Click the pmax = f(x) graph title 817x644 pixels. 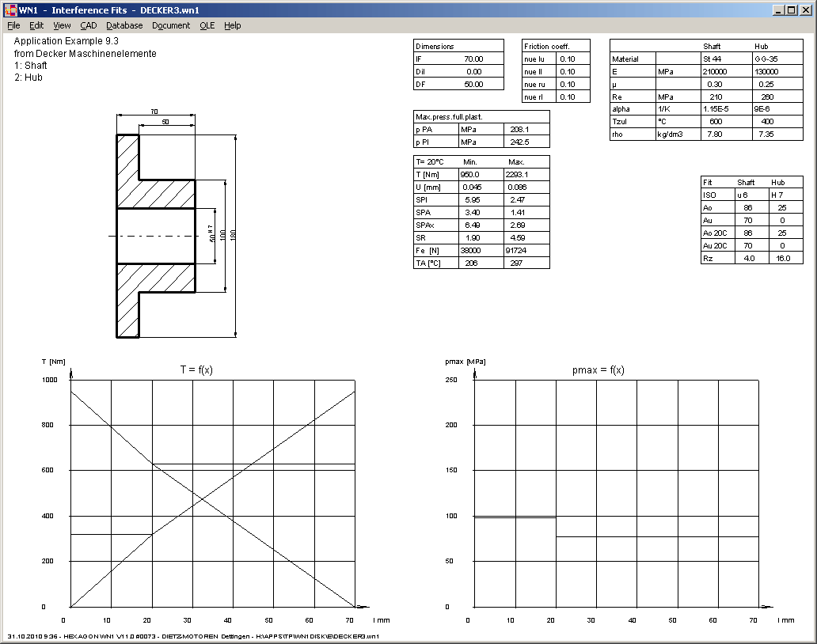597,369
